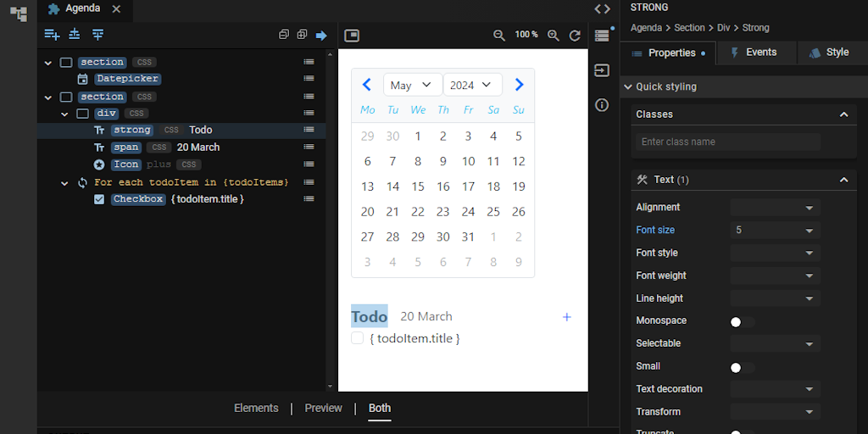Open the May month dropdown
868x434 pixels.
pos(412,85)
